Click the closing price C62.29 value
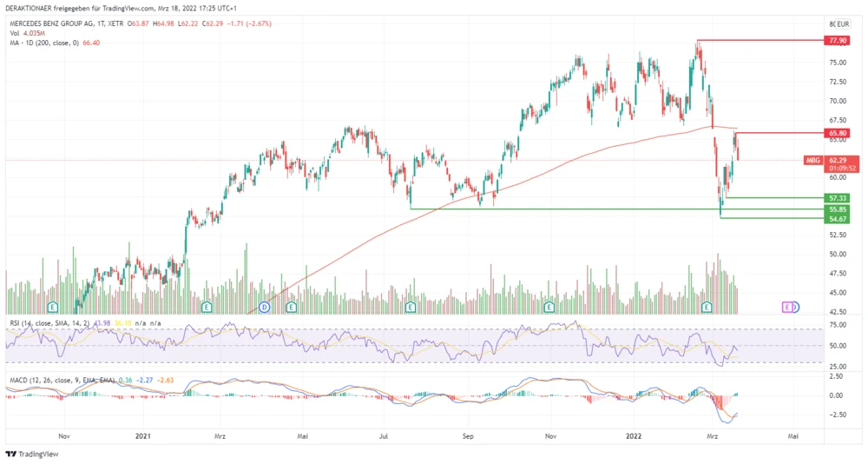 pyautogui.click(x=212, y=23)
